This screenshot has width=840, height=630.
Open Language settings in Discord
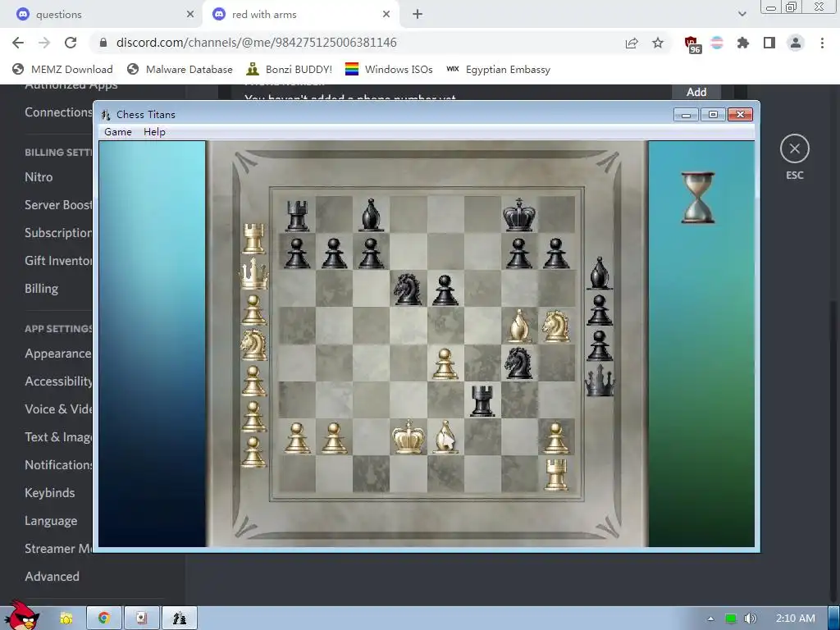click(51, 521)
